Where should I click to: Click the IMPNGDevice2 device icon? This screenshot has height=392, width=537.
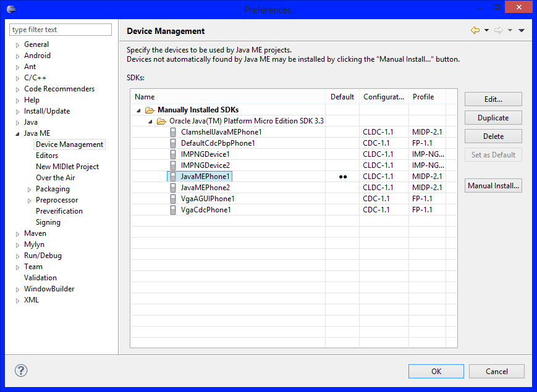point(173,165)
